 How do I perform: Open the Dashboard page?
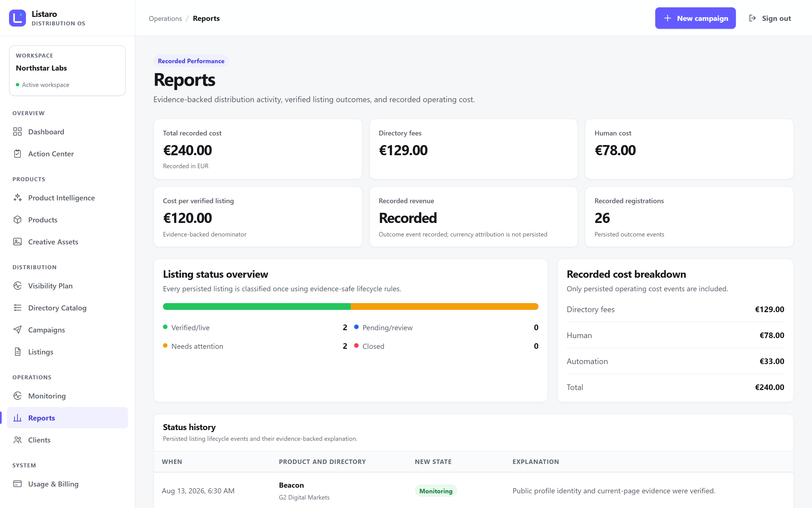click(67, 132)
